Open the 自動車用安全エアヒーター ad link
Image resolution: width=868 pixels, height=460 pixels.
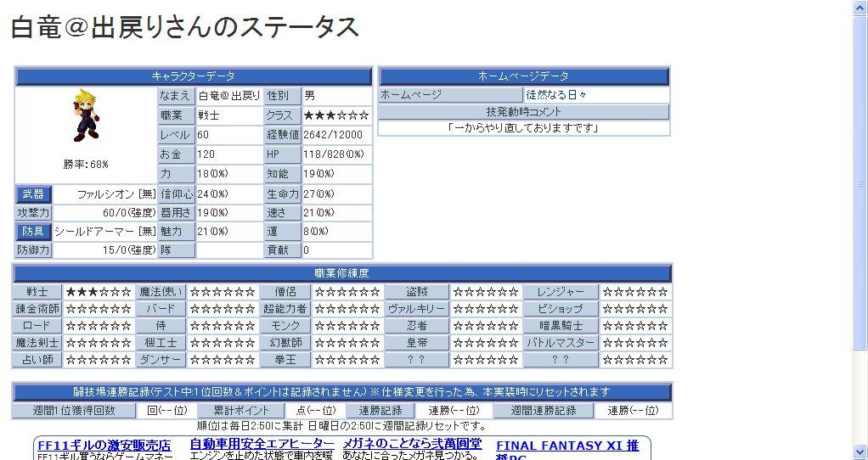pyautogui.click(x=262, y=444)
